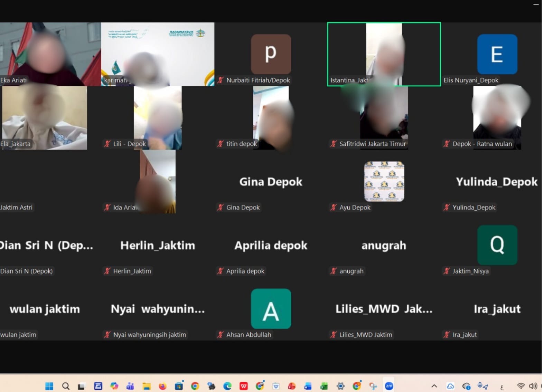
Task: Open the Wi-Fi network flyout in system tray
Action: click(x=521, y=386)
